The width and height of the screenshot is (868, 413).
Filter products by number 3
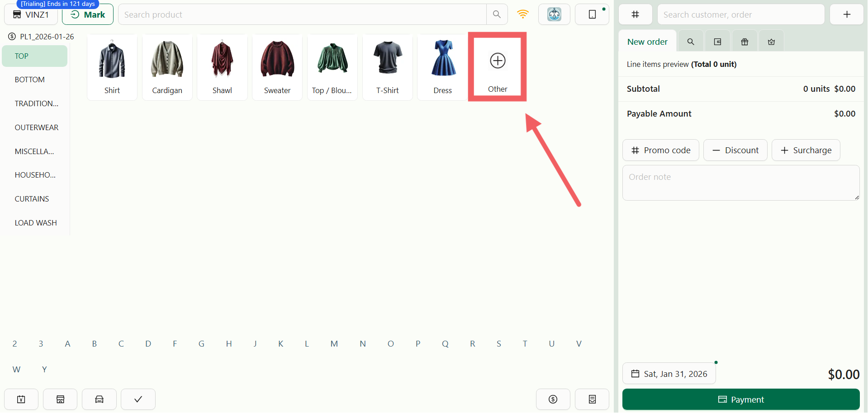41,344
